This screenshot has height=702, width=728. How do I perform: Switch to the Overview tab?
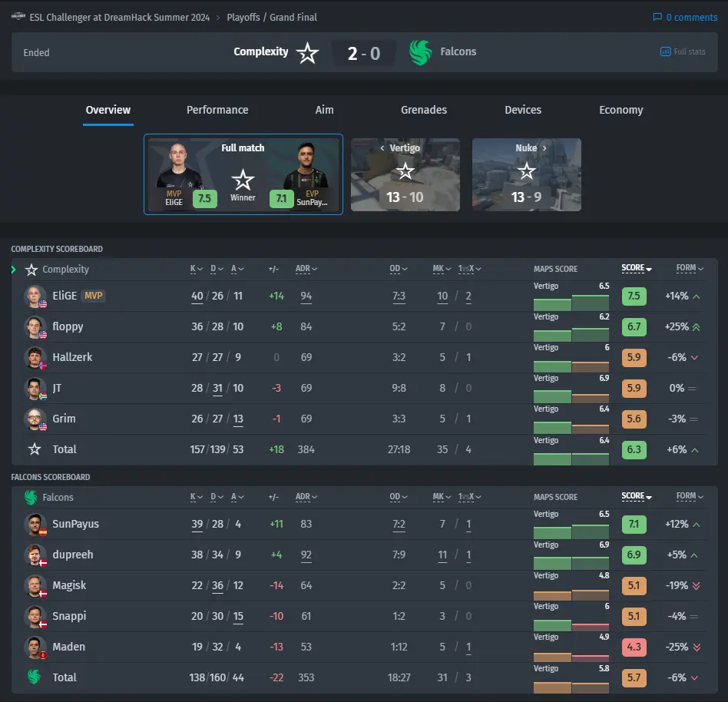pos(108,110)
